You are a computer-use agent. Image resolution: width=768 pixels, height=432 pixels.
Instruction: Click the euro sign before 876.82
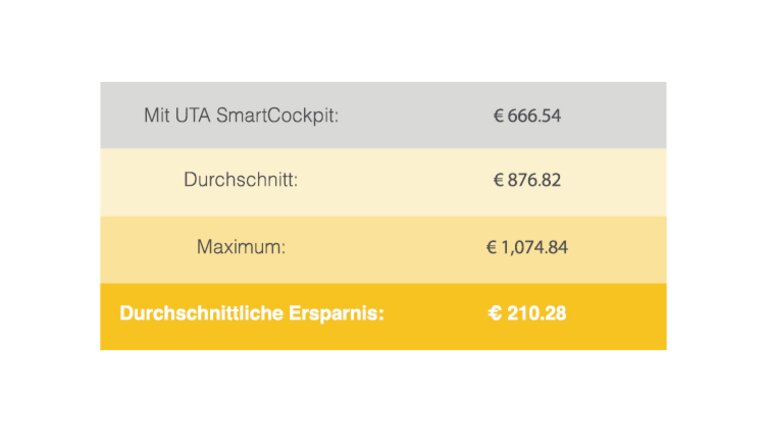(x=498, y=180)
